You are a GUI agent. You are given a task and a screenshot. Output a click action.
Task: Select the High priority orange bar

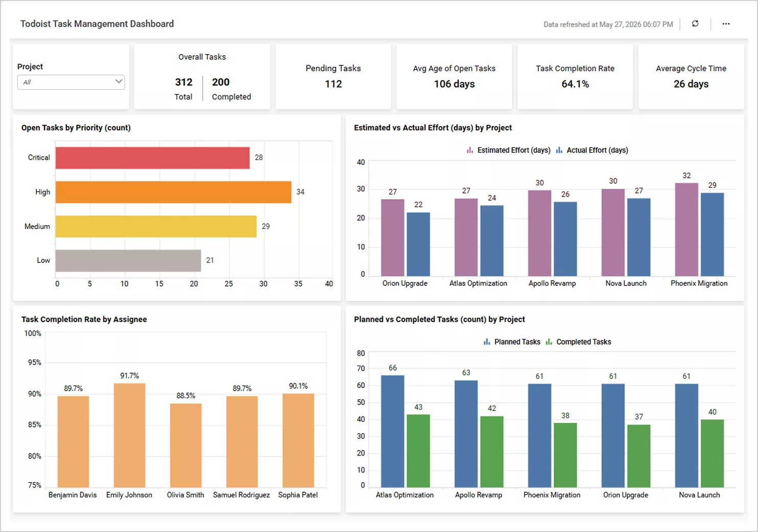[x=173, y=192]
